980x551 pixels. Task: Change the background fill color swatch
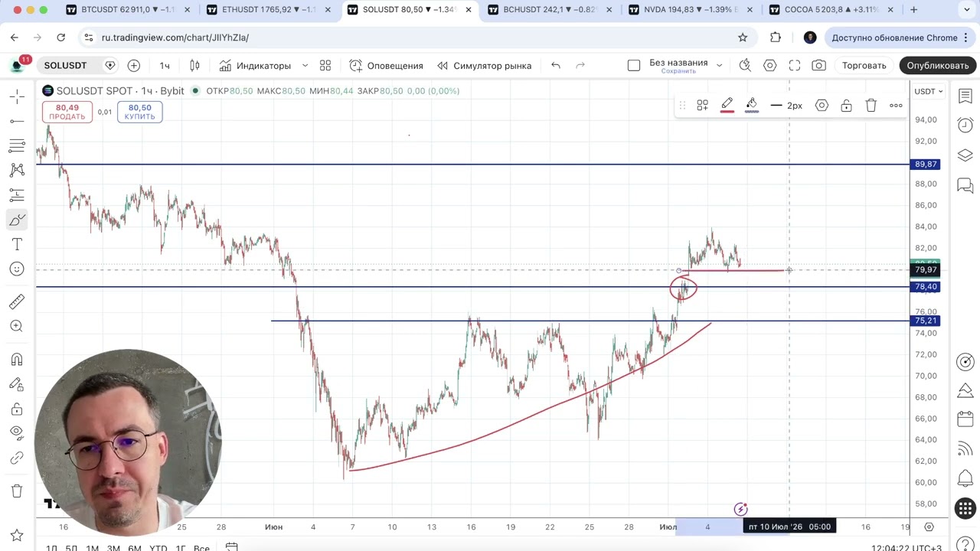[752, 106]
